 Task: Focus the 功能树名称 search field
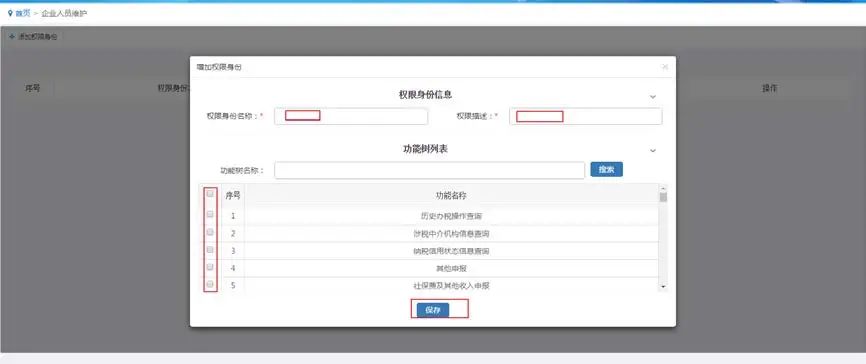coord(429,170)
